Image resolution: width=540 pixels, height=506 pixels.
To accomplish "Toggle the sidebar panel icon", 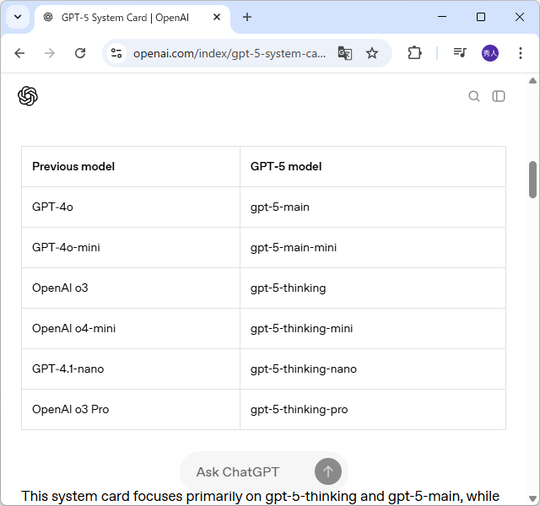I will (498, 96).
